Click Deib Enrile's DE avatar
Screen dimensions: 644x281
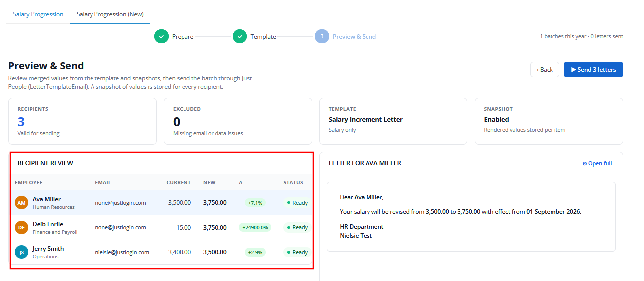click(21, 227)
